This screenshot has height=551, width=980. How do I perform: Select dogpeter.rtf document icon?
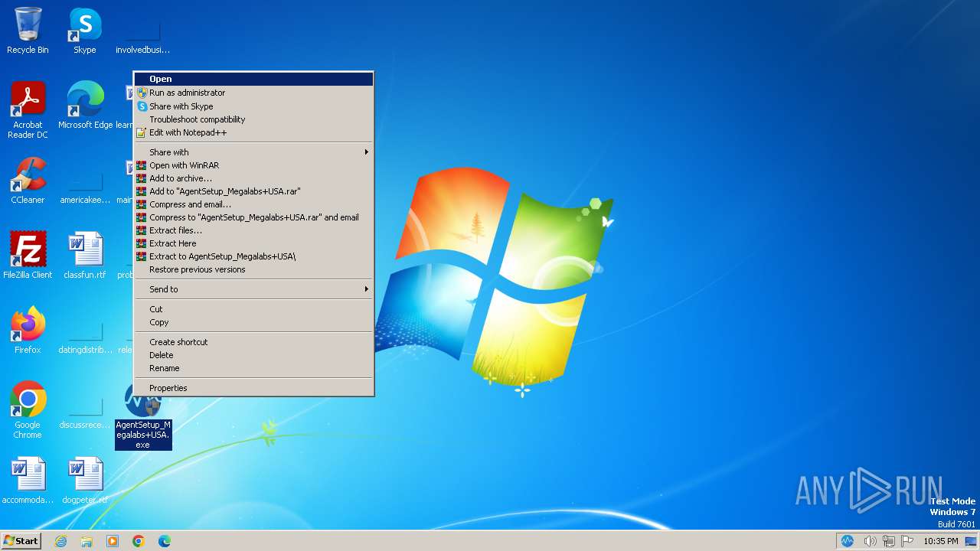click(x=85, y=481)
